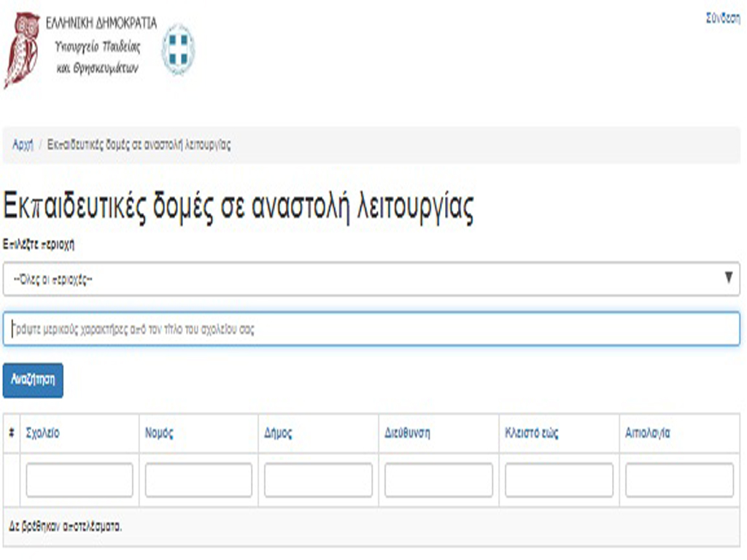Click the Κλειστό έως column filter box
The height and width of the screenshot is (560, 747).
pos(559,480)
